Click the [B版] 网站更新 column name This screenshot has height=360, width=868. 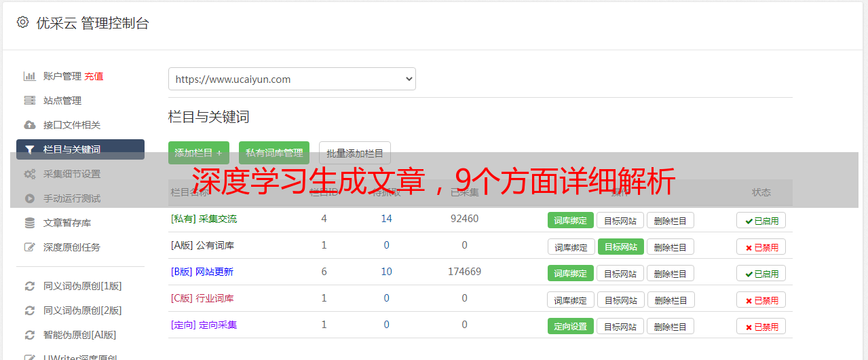(202, 272)
